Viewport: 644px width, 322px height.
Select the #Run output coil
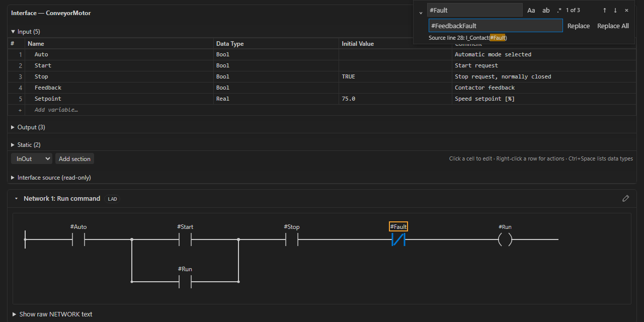point(505,239)
